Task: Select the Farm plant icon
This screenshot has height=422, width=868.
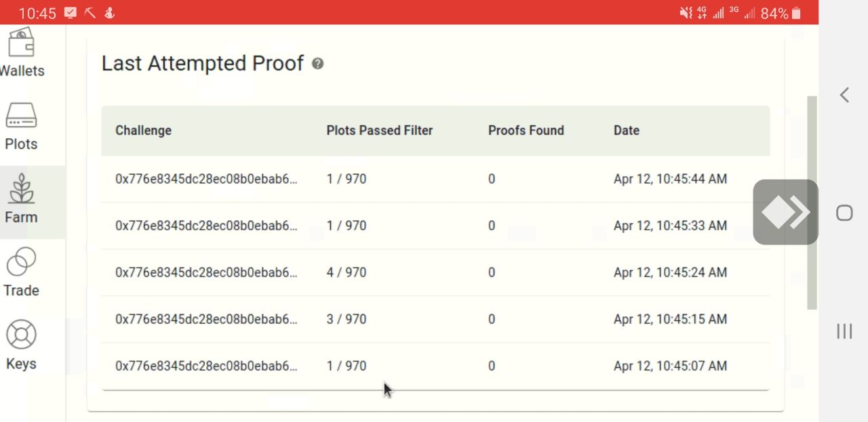Action: (21, 188)
